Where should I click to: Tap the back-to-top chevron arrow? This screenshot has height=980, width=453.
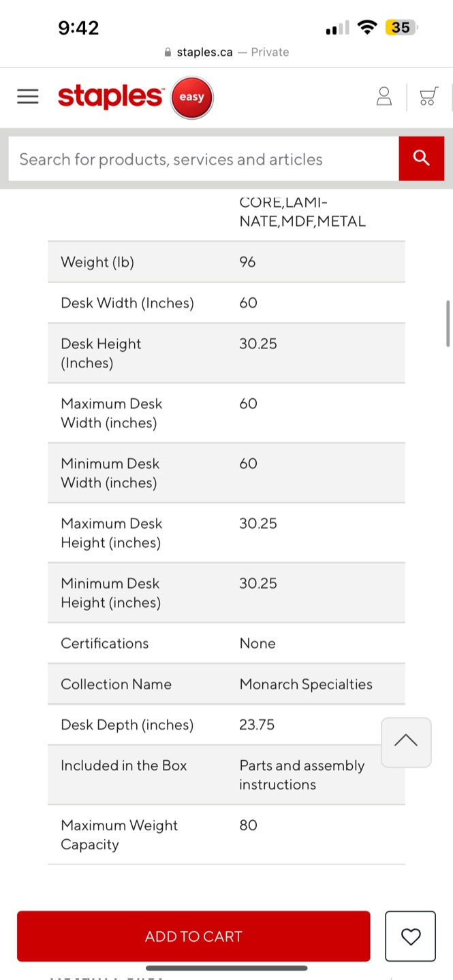tap(406, 742)
